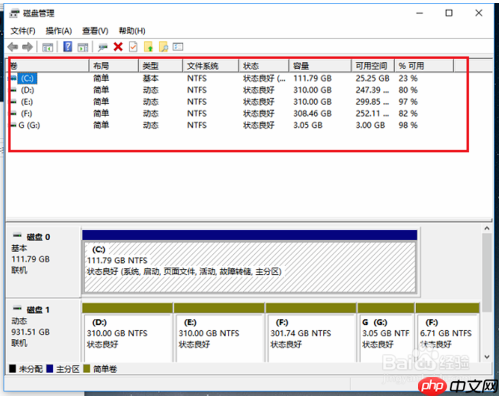
Task: Click the Back arrow in toolbar
Action: click(13, 47)
